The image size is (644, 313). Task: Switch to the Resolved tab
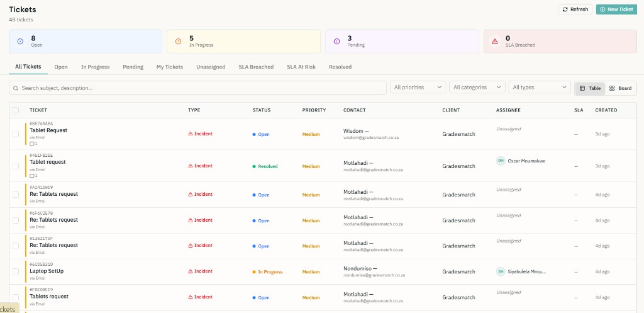point(340,67)
